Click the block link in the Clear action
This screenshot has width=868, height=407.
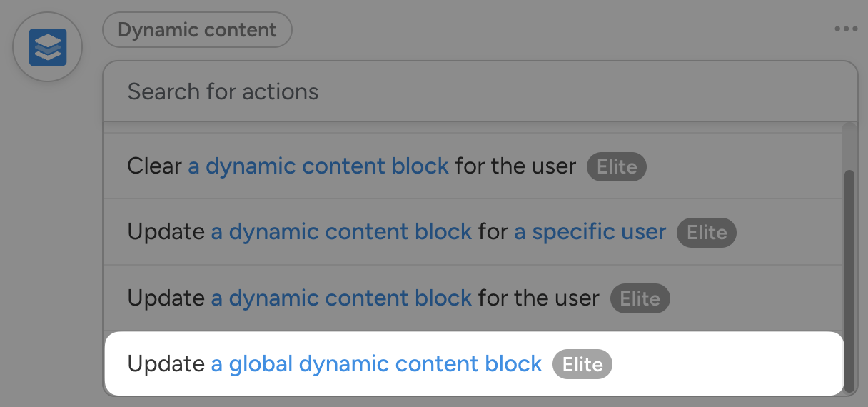point(318,166)
